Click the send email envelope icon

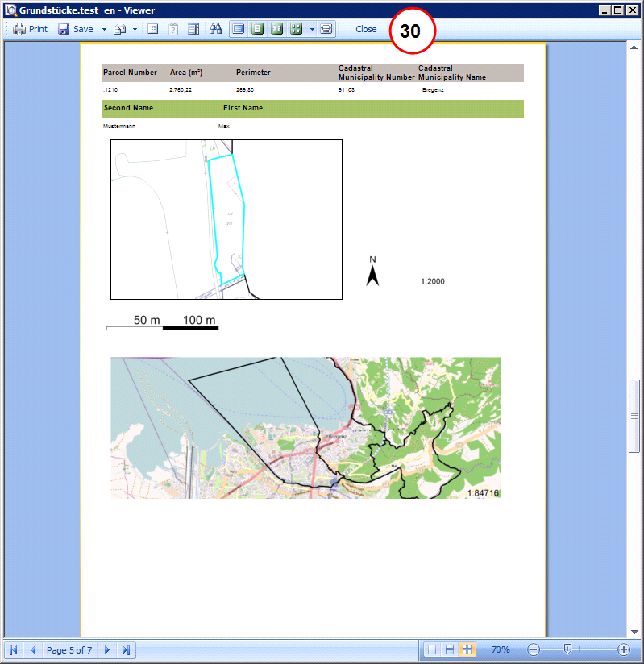pyautogui.click(x=120, y=29)
